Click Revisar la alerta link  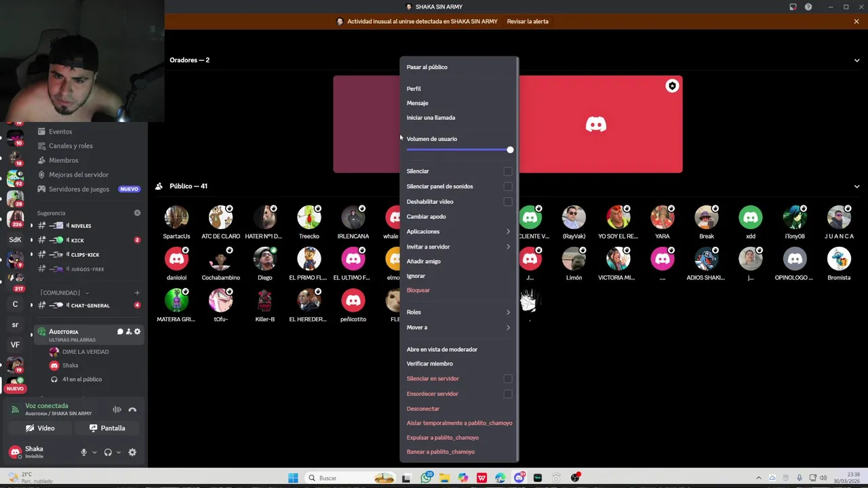pos(528,22)
